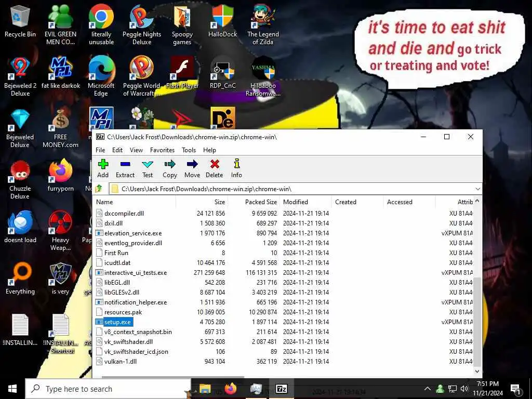Click the Extract toolbar button
Screen dimensions: 532x399
(x=125, y=169)
